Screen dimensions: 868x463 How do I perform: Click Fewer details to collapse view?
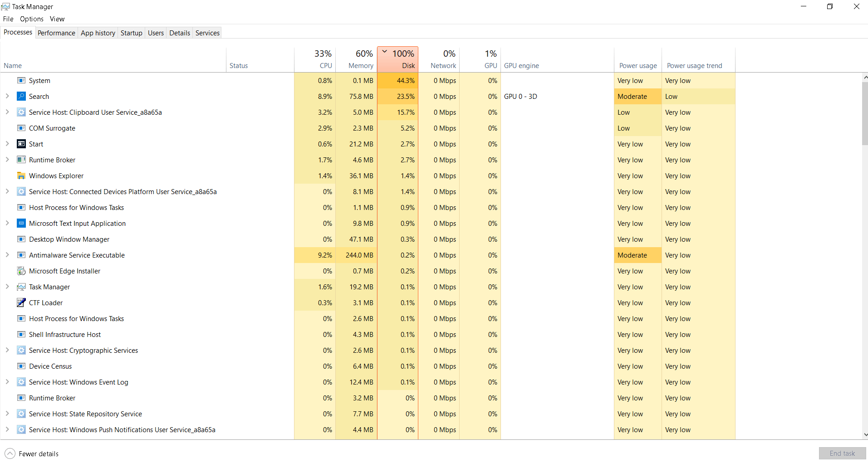click(32, 453)
